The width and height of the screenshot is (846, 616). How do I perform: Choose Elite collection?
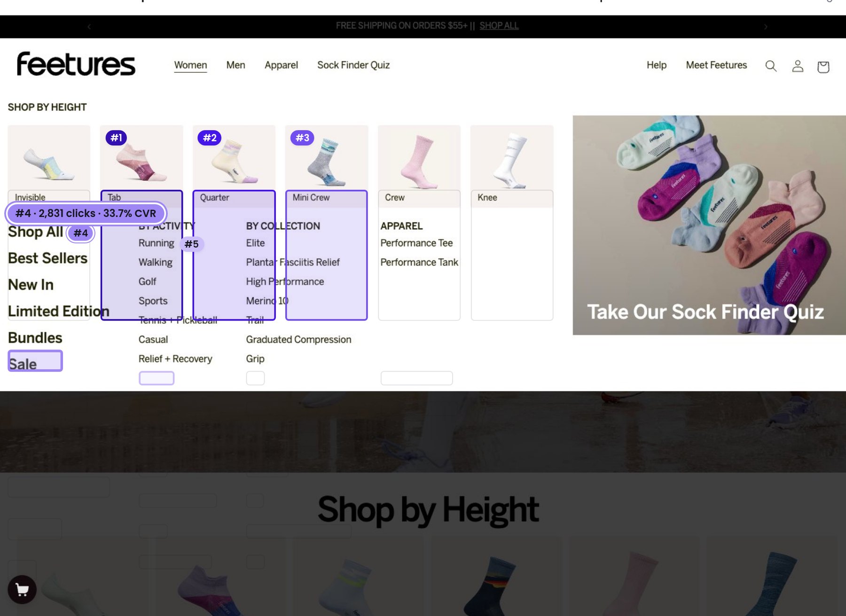click(256, 243)
